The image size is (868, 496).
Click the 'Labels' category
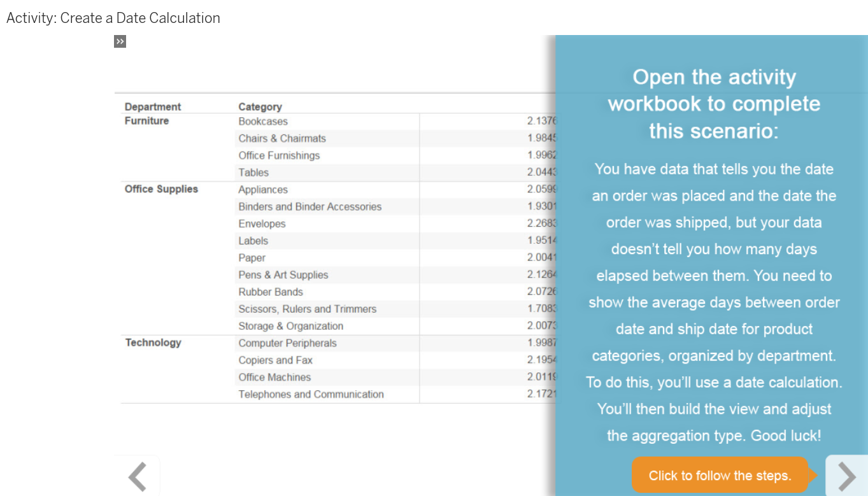click(x=253, y=241)
